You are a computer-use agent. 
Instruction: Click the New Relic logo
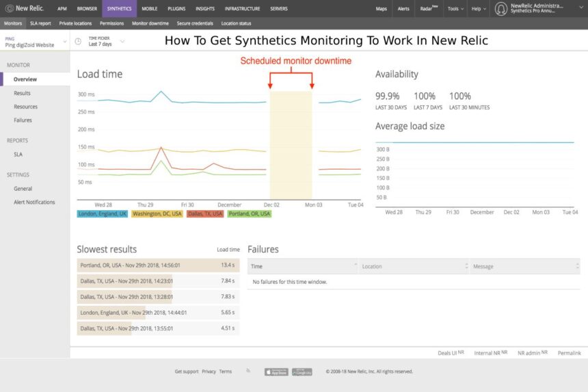(25, 8)
